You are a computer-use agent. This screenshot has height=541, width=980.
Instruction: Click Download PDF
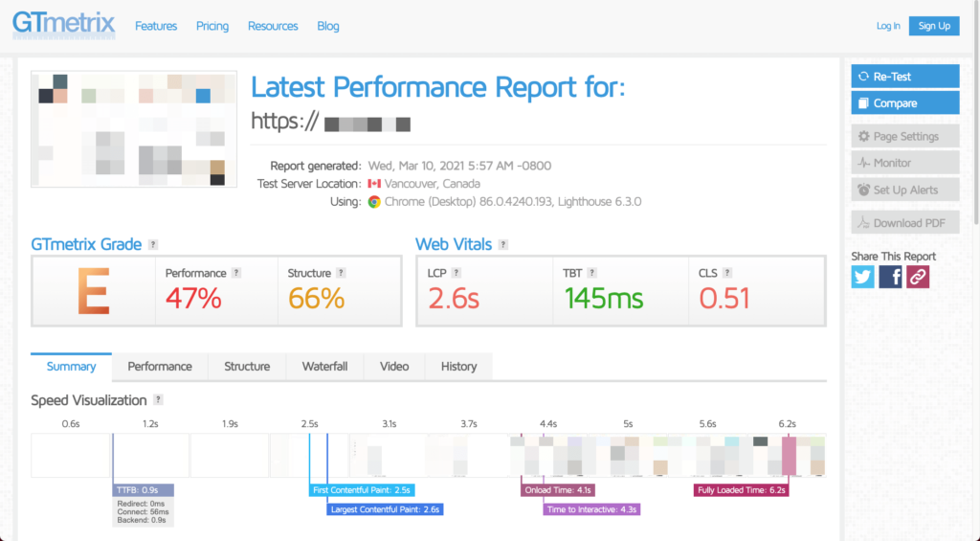(x=905, y=223)
